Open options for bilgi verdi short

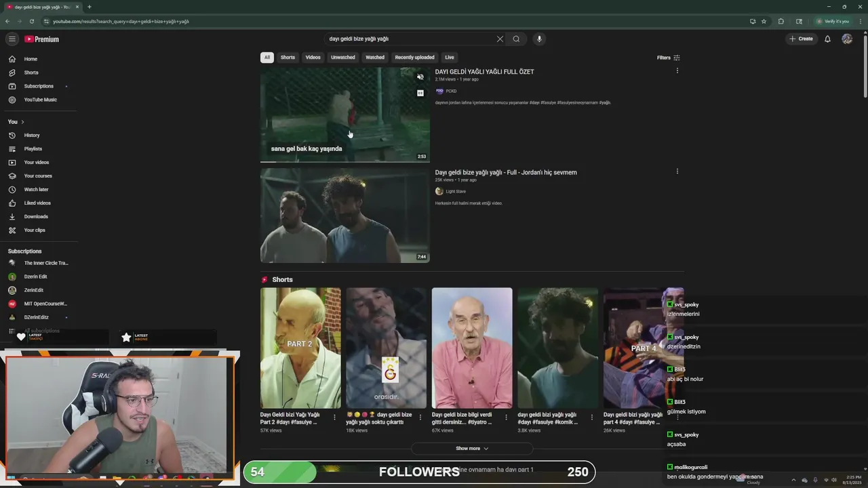[506, 418]
